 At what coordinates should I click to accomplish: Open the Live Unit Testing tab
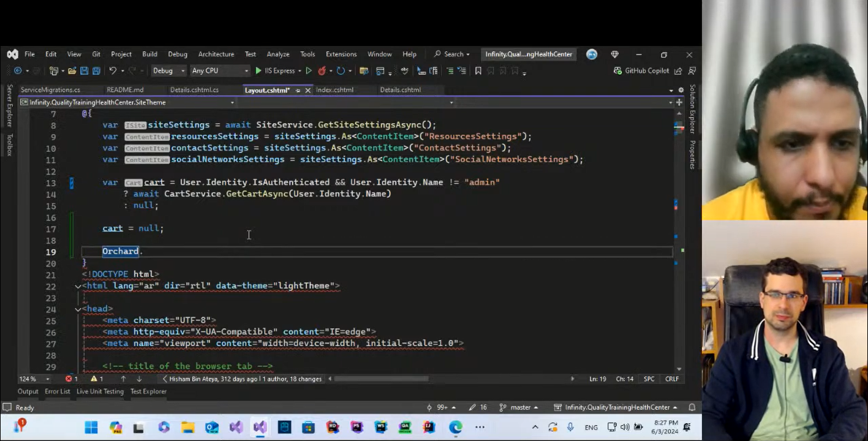(100, 391)
